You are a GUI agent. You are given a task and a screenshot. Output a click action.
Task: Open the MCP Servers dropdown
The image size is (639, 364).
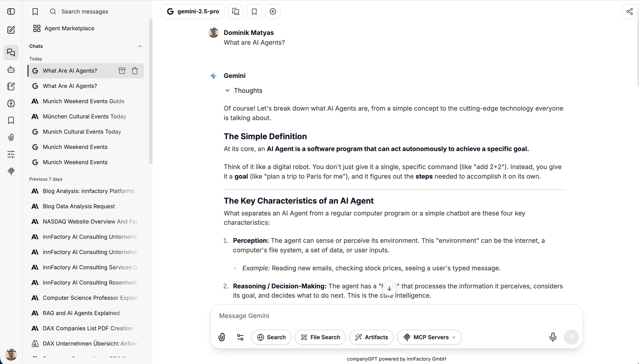(x=429, y=337)
